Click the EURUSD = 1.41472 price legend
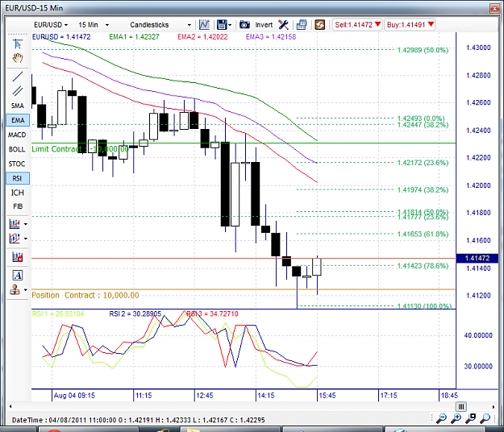This screenshot has height=432, width=504. [61, 37]
